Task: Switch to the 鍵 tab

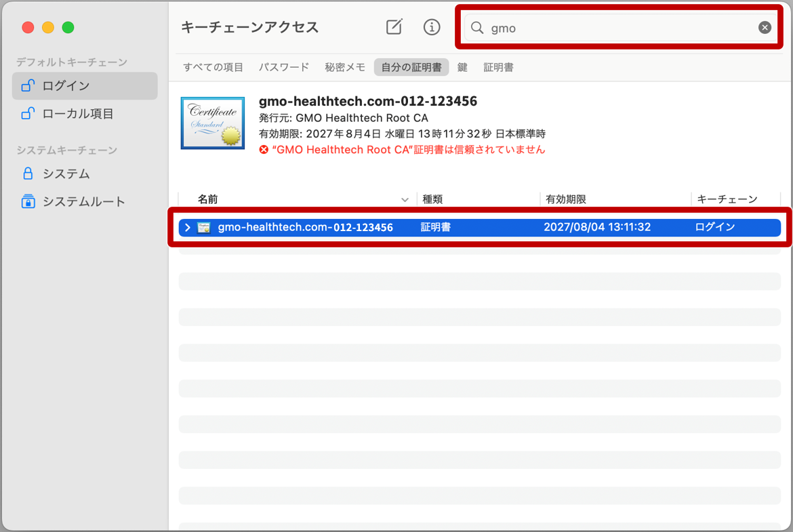Action: click(462, 67)
